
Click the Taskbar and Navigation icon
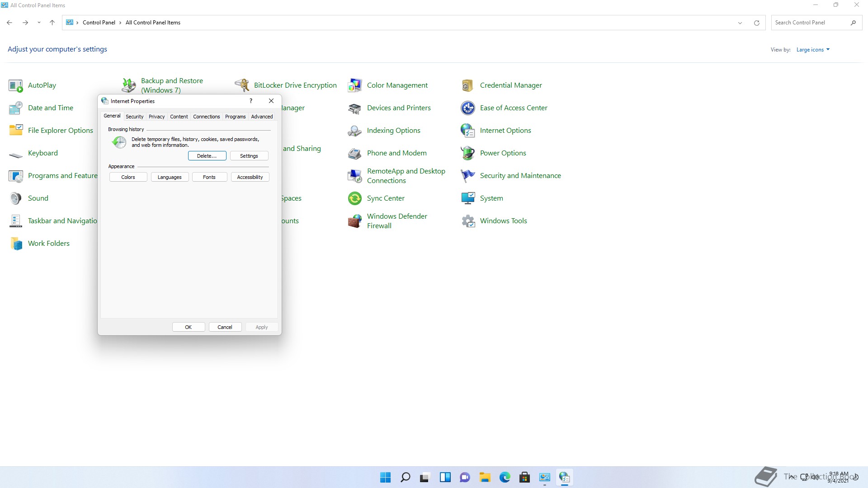(x=16, y=221)
